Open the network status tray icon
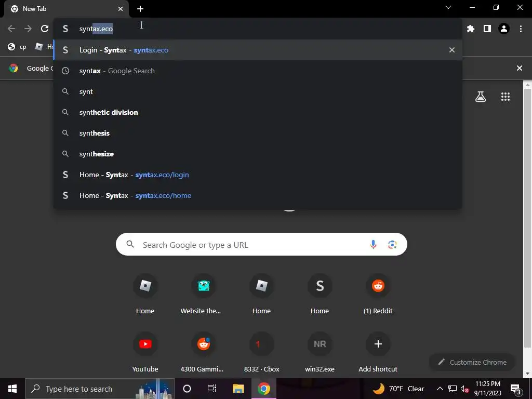The height and width of the screenshot is (399, 532). coord(453,389)
